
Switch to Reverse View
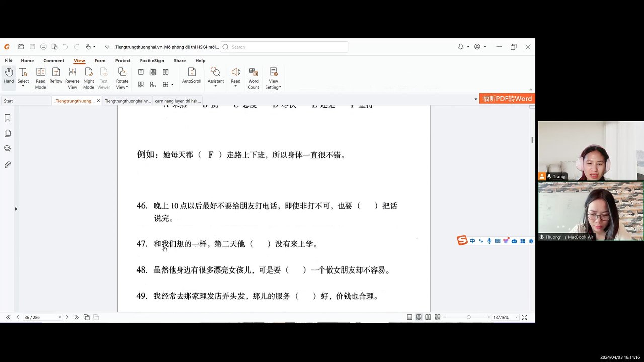(x=72, y=78)
